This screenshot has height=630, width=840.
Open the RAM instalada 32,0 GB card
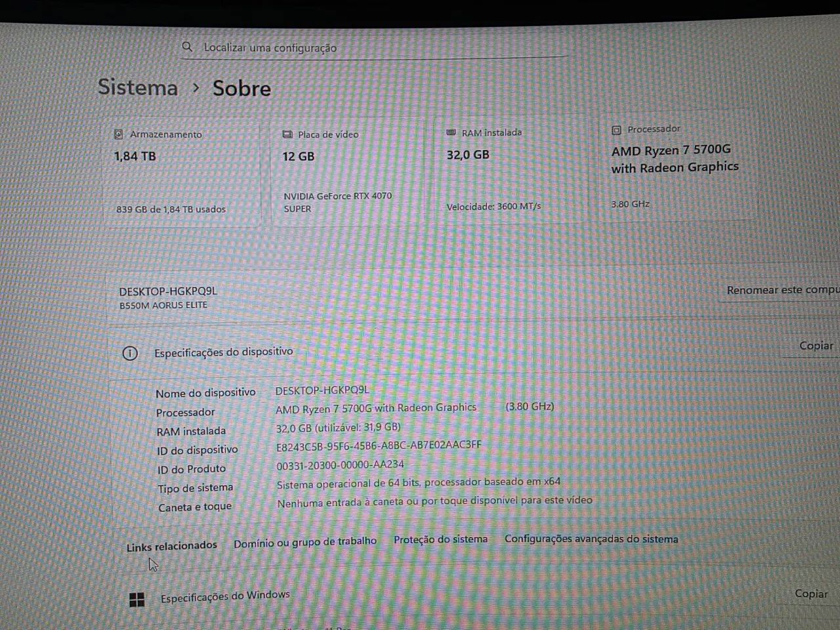(511, 169)
